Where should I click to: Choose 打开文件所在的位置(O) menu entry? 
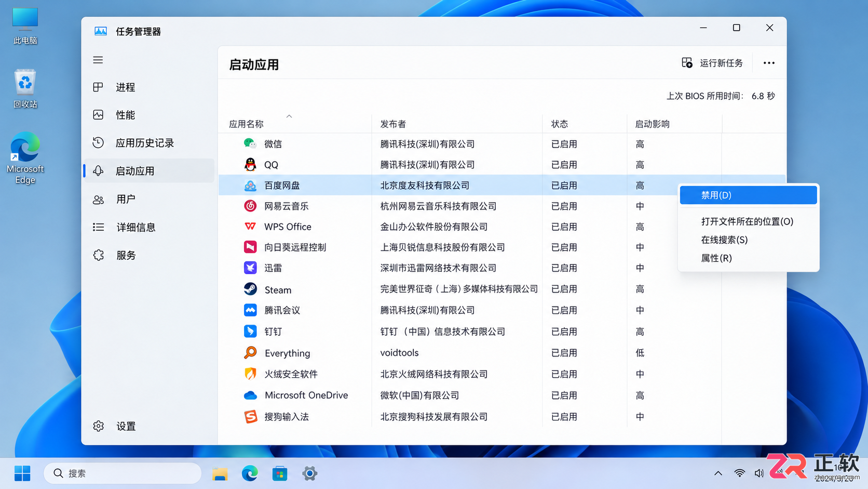[x=748, y=221]
